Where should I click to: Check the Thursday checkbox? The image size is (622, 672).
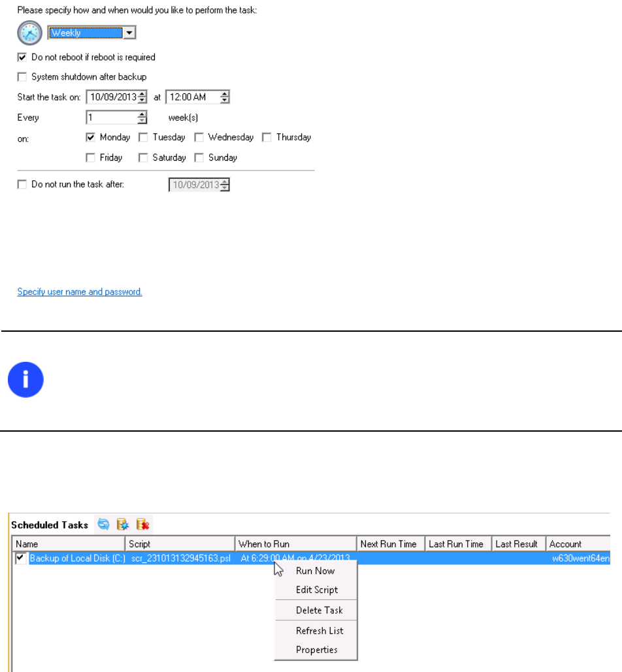click(267, 137)
